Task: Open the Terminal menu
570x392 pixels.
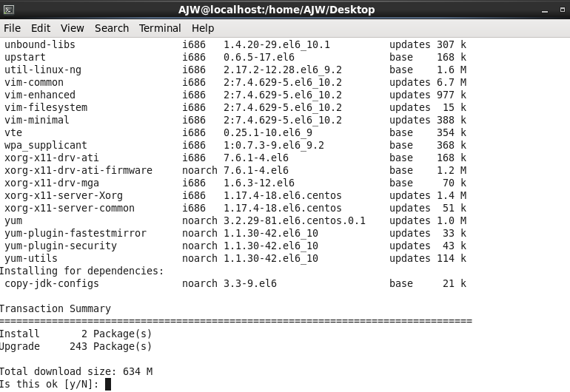Action: pyautogui.click(x=160, y=28)
